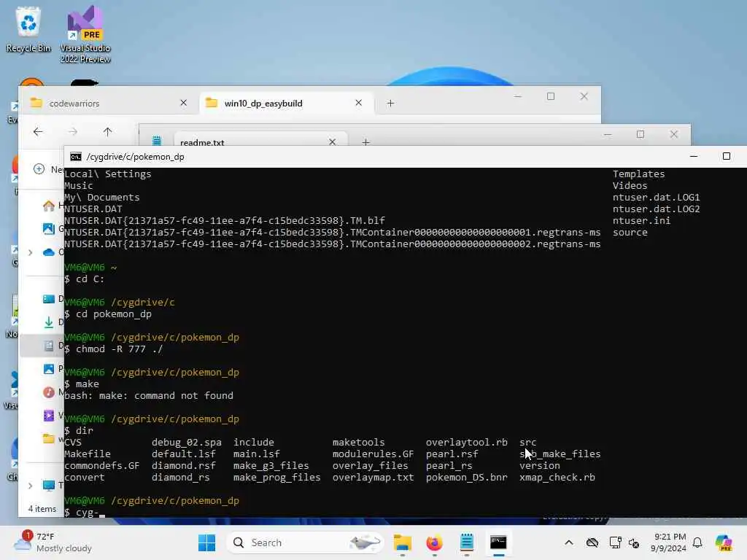Screen dimensions: 747x560
Task: Open the yellow folder in the Explorer sidebar
Action: point(49,438)
